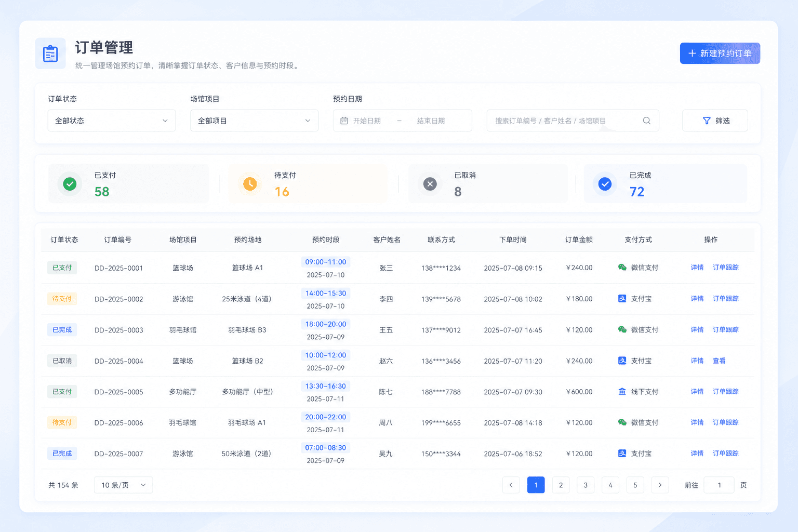798x532 pixels.
Task: Click the order management clipboard icon
Action: [x=50, y=54]
